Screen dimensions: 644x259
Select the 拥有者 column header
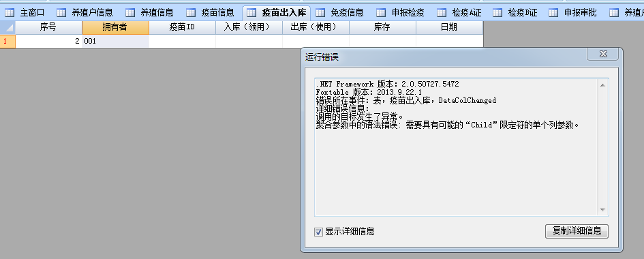point(115,27)
